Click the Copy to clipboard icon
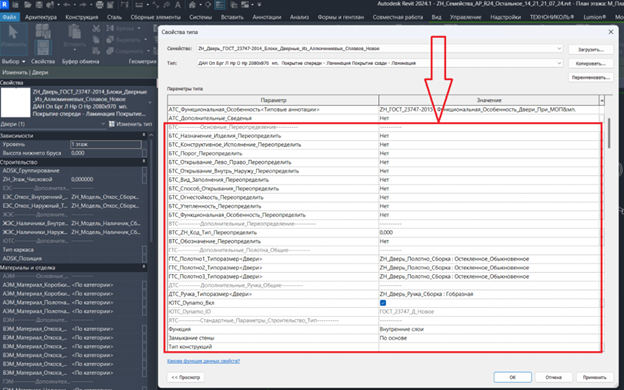The image size is (624, 390). 96,39
